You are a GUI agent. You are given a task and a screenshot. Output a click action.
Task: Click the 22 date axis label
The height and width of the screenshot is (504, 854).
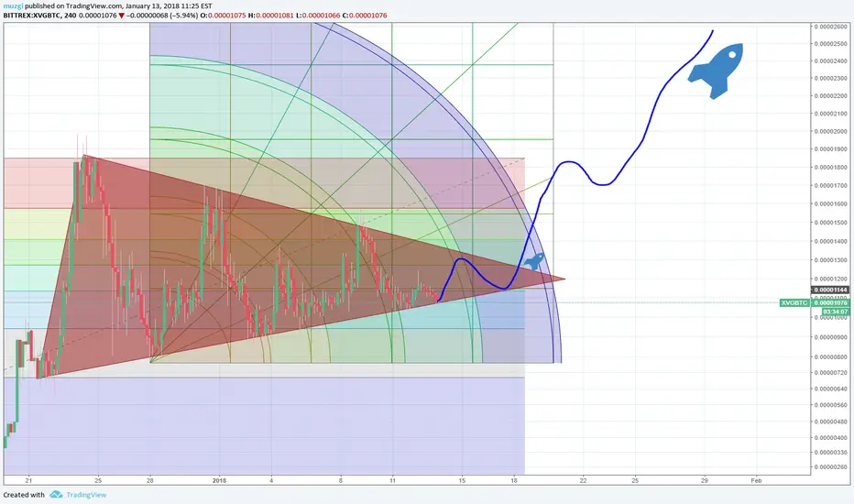[x=583, y=480]
